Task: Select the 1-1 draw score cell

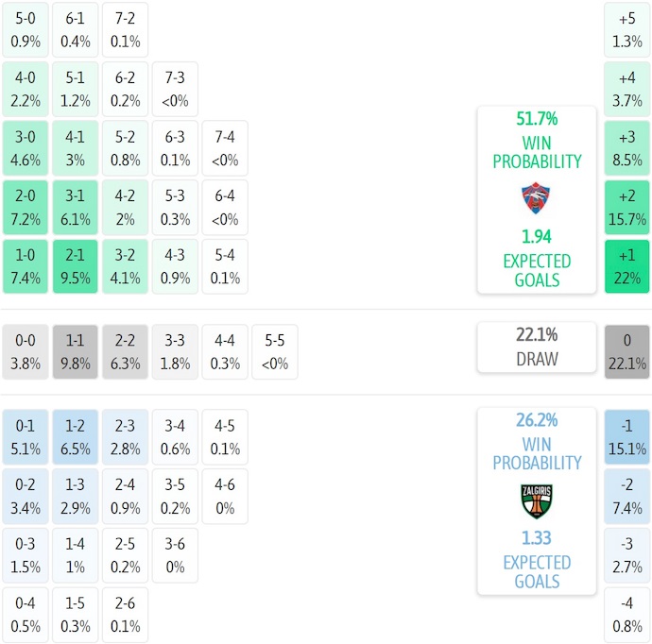Action: (75, 351)
